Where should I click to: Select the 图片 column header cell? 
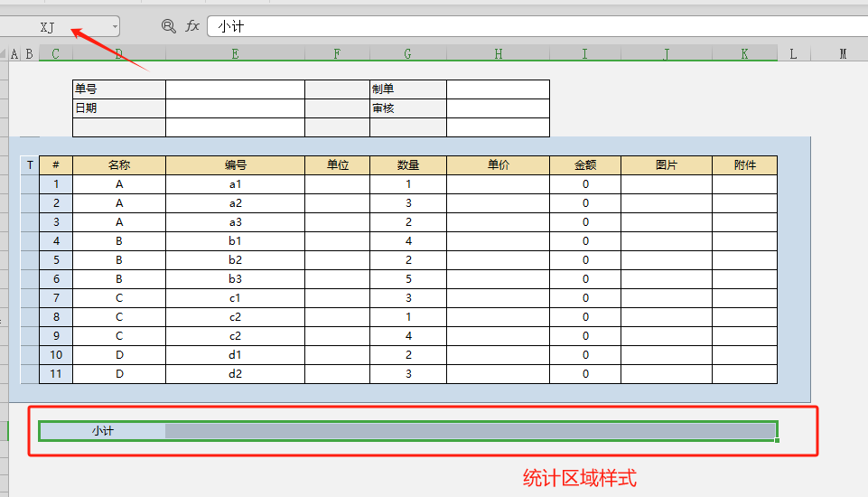tap(666, 165)
